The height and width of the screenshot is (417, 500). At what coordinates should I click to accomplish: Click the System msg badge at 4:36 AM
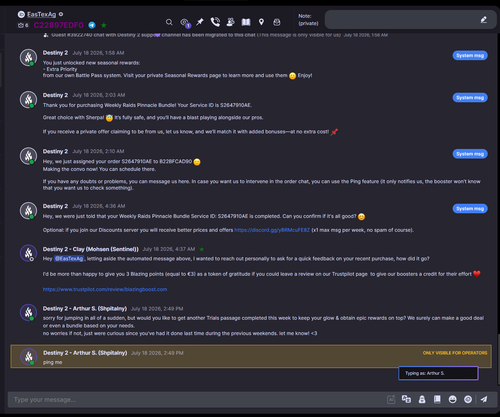(470, 209)
